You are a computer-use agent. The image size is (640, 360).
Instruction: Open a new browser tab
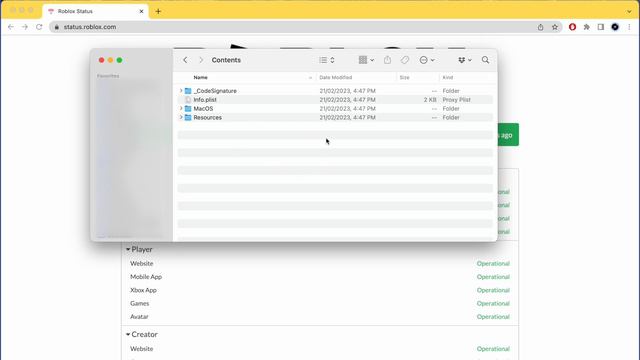[158, 11]
